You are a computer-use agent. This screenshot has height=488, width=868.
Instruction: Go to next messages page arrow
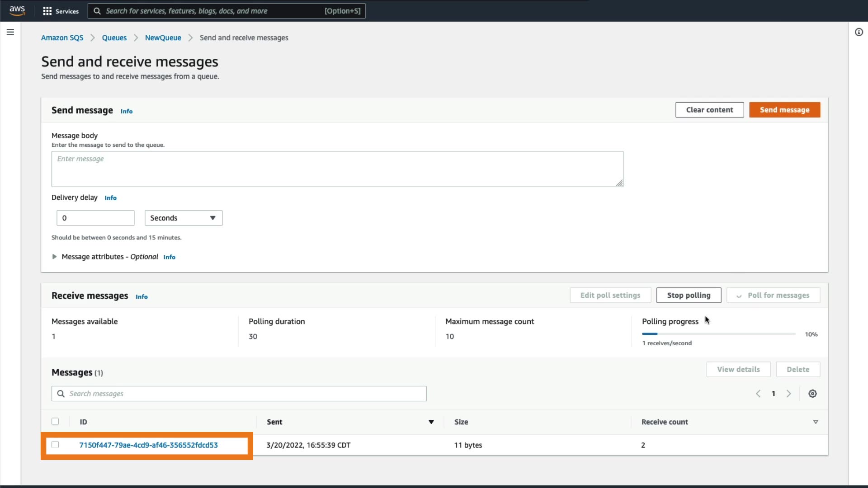click(x=789, y=394)
